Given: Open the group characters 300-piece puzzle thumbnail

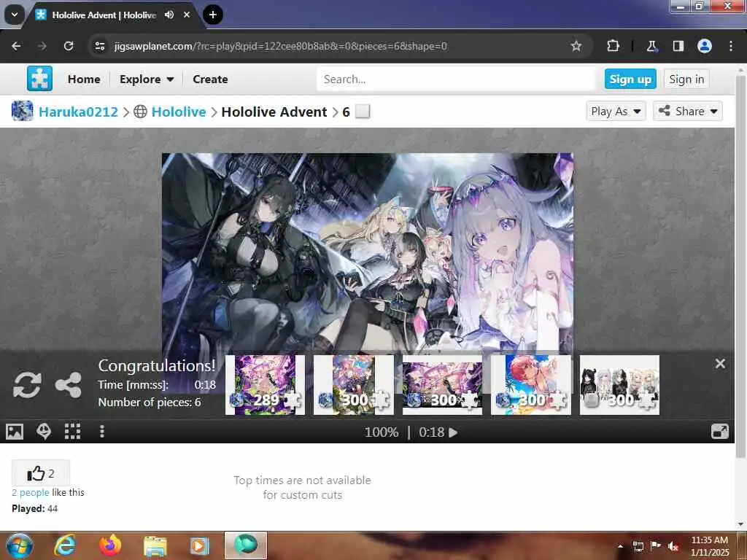Looking at the screenshot, I should [619, 385].
